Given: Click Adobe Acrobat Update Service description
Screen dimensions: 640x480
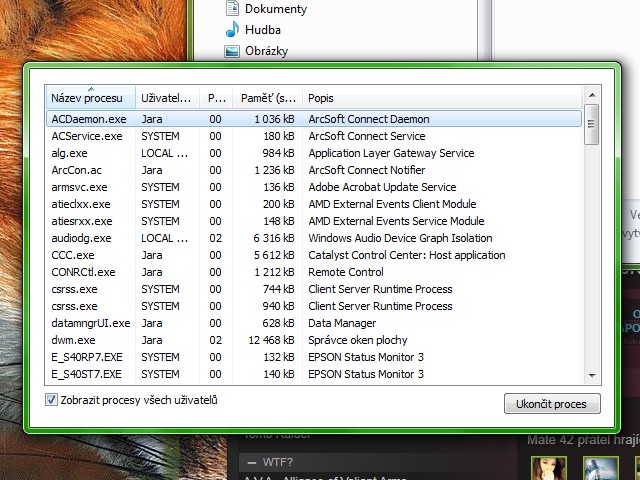Looking at the screenshot, I should [x=382, y=187].
